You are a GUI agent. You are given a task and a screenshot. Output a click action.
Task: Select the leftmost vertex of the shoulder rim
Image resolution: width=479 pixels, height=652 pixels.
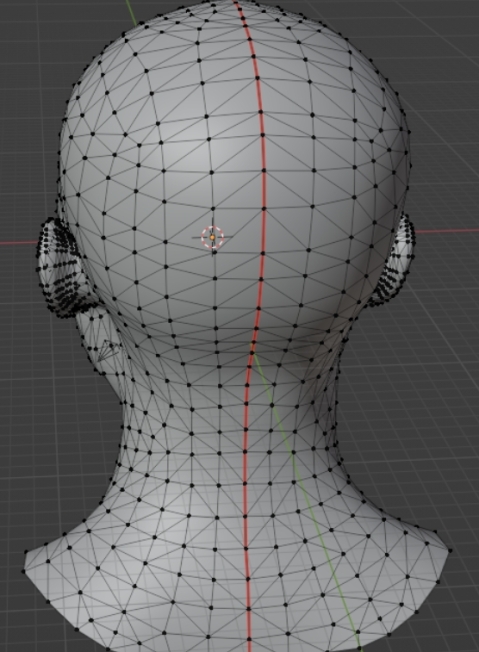click(x=23, y=571)
